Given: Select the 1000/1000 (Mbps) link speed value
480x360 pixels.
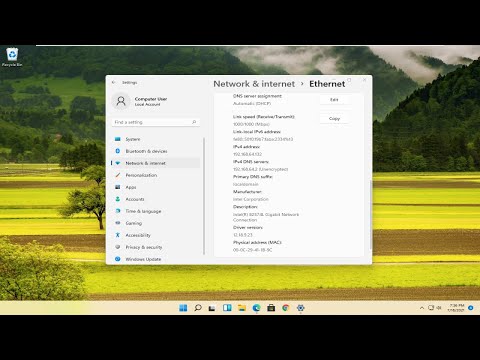Looking at the screenshot, I should [x=251, y=124].
